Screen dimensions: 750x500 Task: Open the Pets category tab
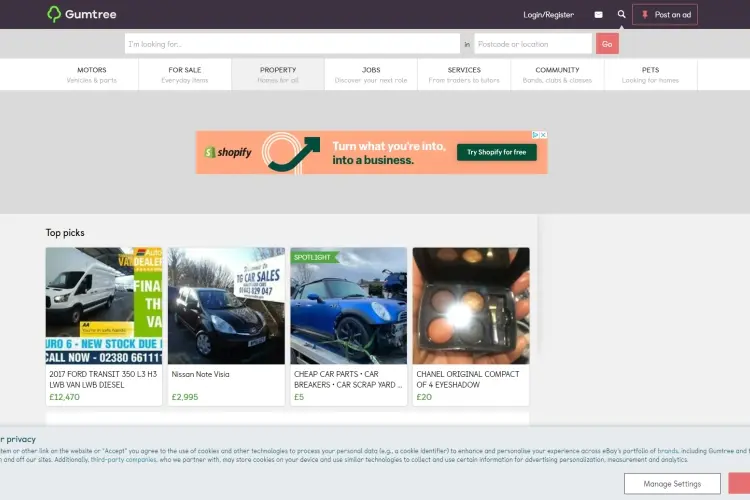pyautogui.click(x=651, y=75)
